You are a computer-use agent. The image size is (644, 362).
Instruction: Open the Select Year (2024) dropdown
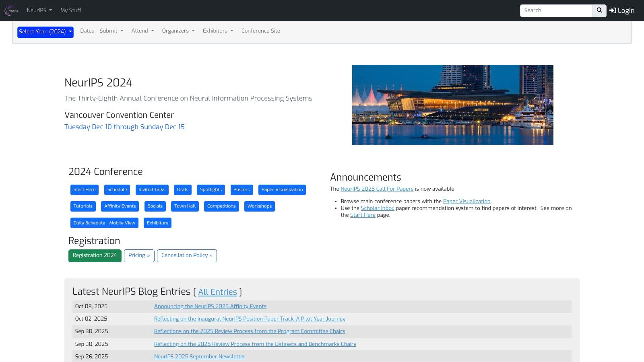point(45,32)
